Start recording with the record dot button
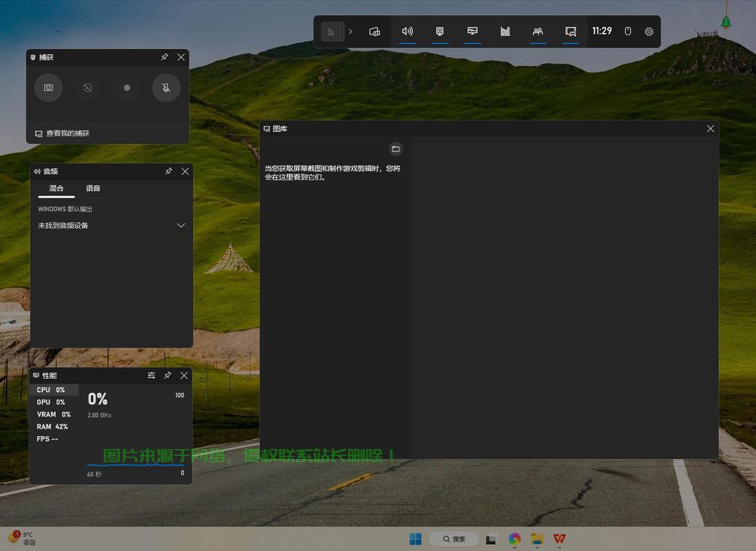Screen dimensions: 756x551 127,87
